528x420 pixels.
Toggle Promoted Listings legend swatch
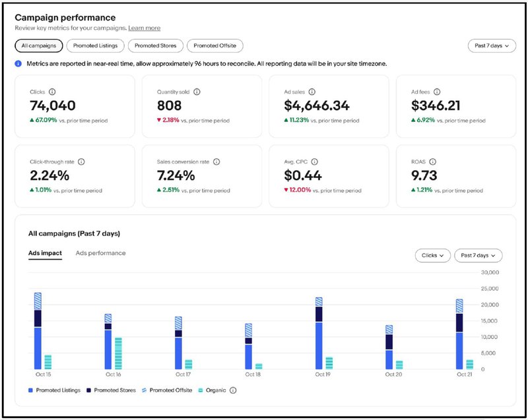pyautogui.click(x=30, y=390)
